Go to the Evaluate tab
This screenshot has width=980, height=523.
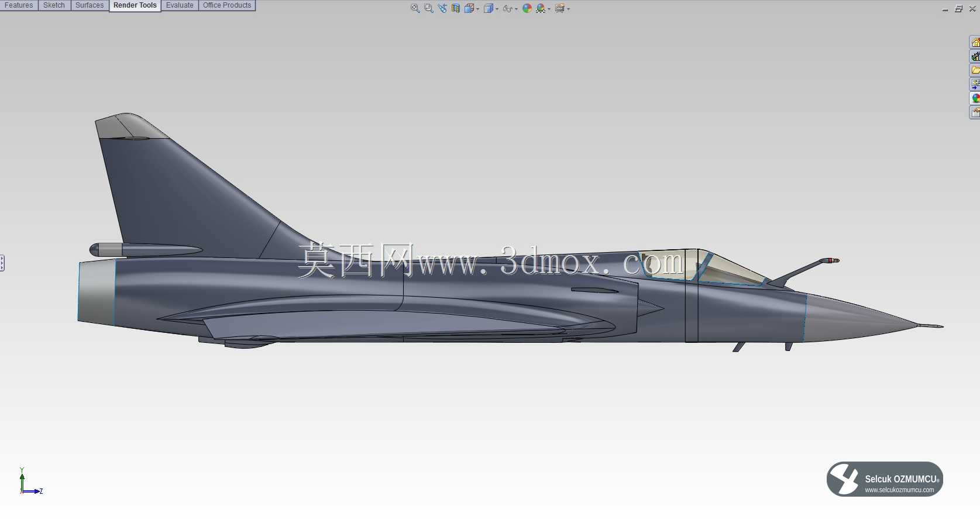point(180,5)
